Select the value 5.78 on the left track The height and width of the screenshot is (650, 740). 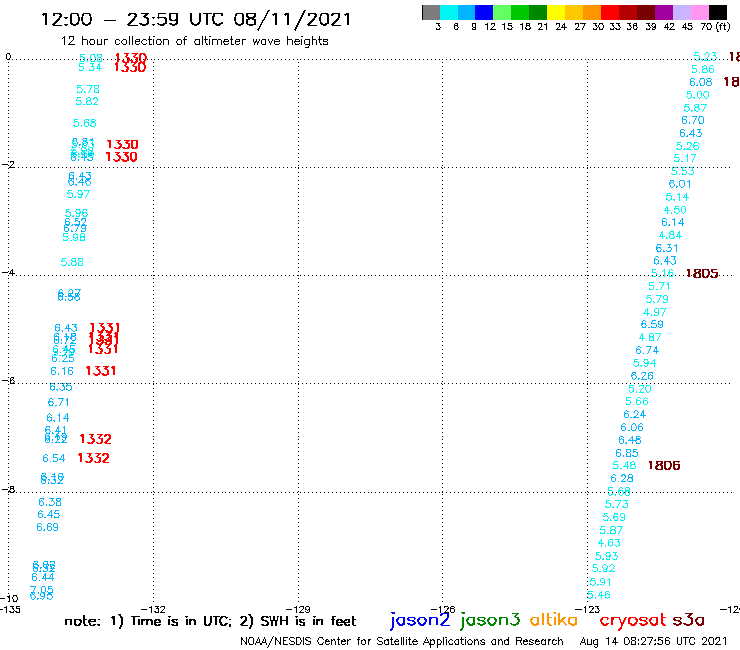coord(88,89)
